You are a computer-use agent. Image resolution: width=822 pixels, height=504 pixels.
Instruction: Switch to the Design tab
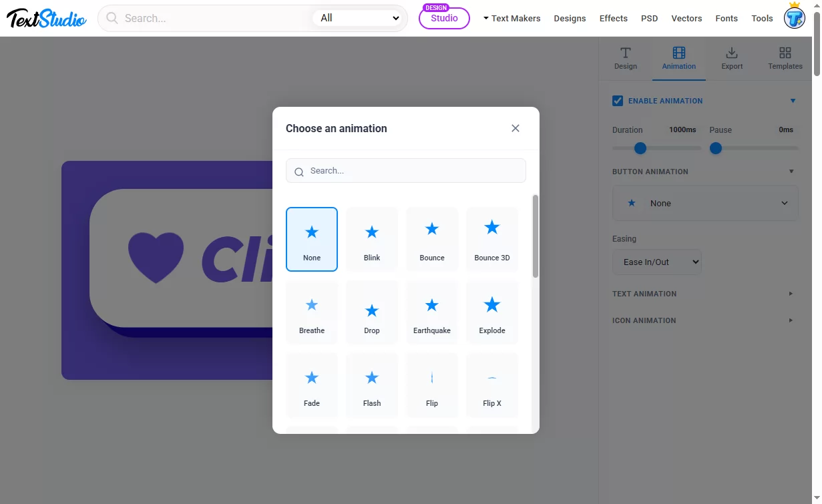(x=626, y=58)
